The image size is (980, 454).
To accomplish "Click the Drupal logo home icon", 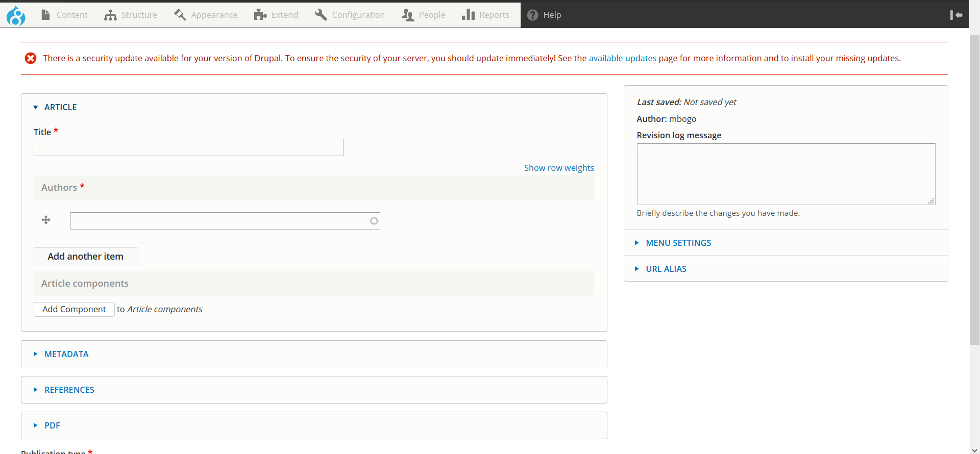I will [16, 15].
